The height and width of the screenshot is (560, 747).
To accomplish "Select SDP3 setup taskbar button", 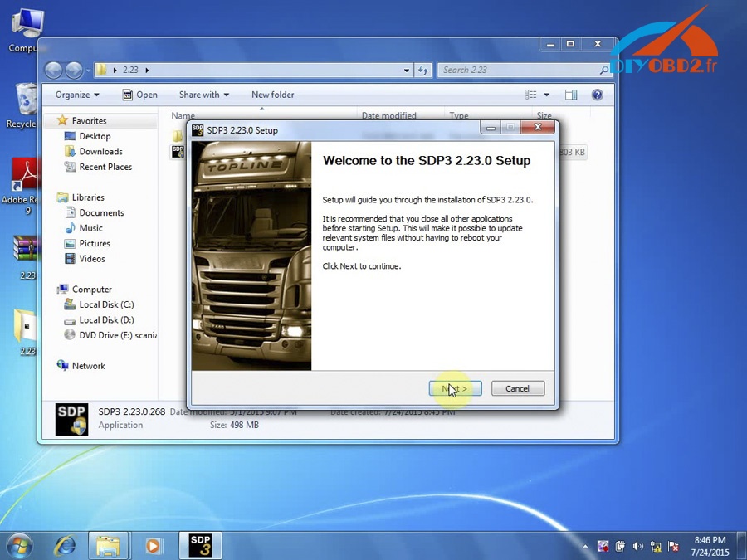I will pos(200,546).
